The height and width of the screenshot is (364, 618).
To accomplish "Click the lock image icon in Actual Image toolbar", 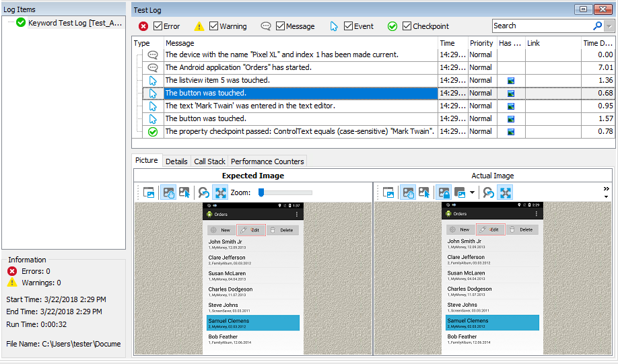I will click(x=443, y=192).
